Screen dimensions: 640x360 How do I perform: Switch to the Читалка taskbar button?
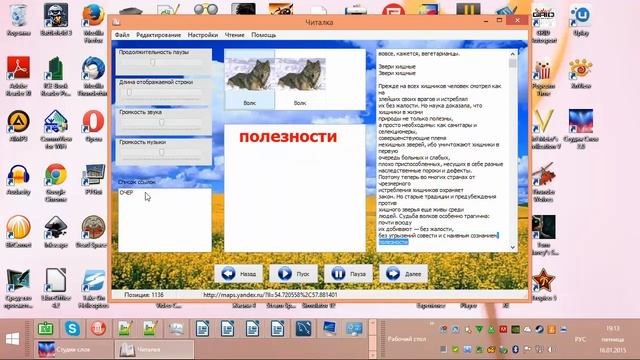pyautogui.click(x=154, y=349)
